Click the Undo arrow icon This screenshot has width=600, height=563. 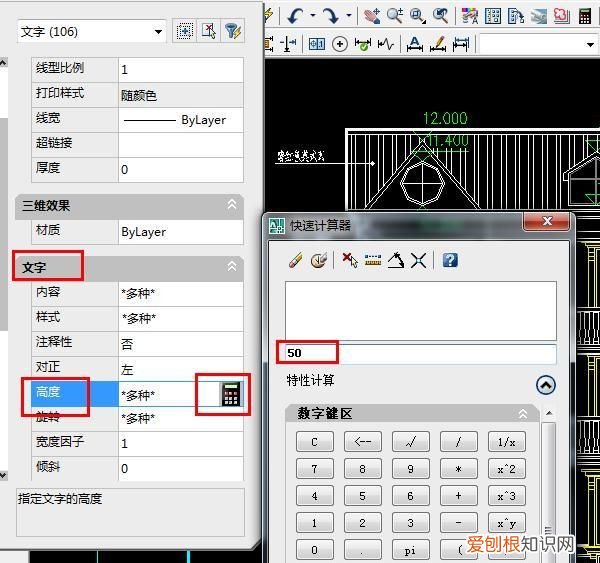tap(295, 16)
